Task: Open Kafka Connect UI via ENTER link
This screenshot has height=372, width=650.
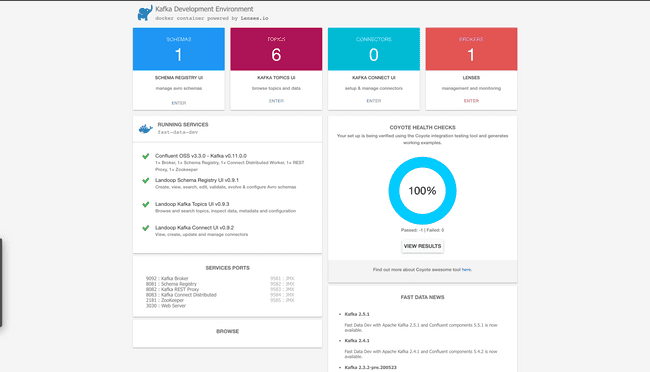Action: point(374,101)
